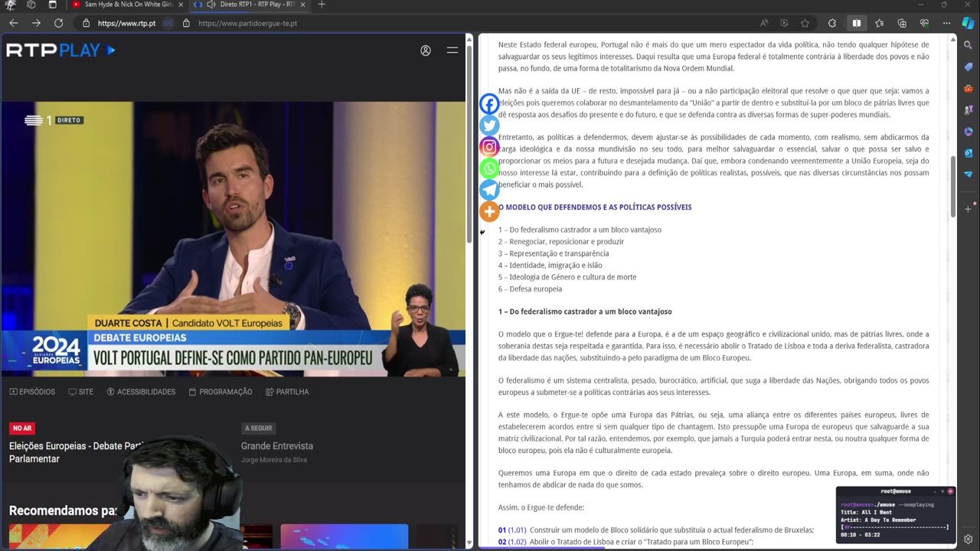
Task: Open the RTP Play hamburger menu
Action: (452, 51)
